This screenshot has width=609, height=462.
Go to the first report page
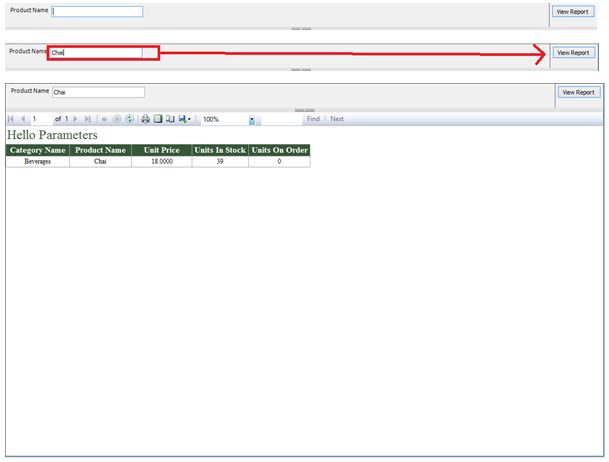coord(11,119)
